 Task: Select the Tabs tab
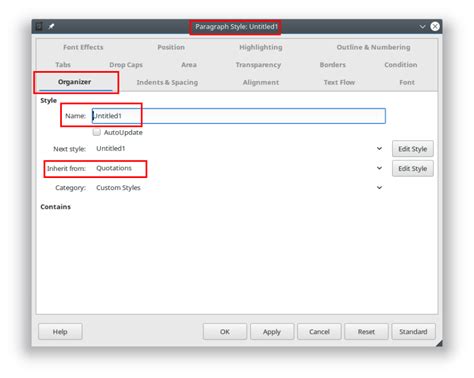click(x=63, y=65)
